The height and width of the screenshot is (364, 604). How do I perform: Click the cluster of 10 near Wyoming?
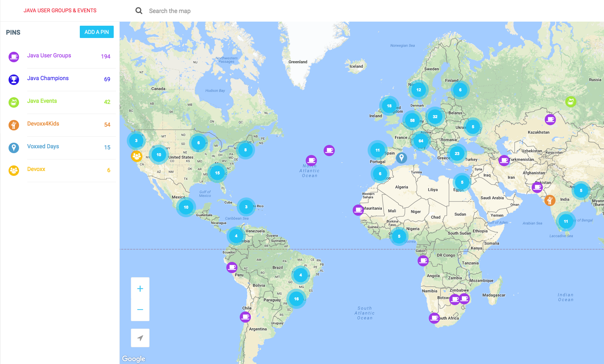click(159, 155)
